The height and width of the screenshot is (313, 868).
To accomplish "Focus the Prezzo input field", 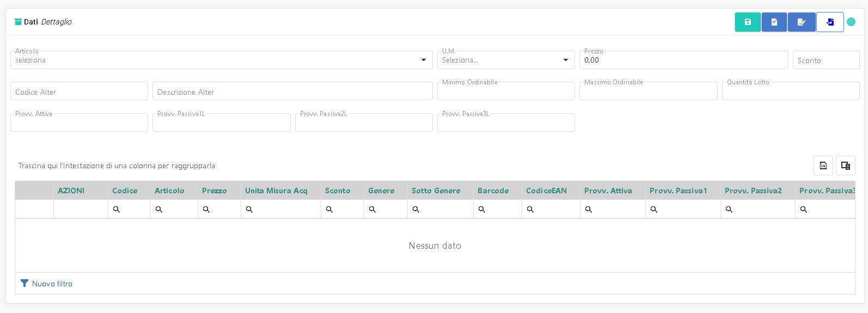I will (x=684, y=60).
